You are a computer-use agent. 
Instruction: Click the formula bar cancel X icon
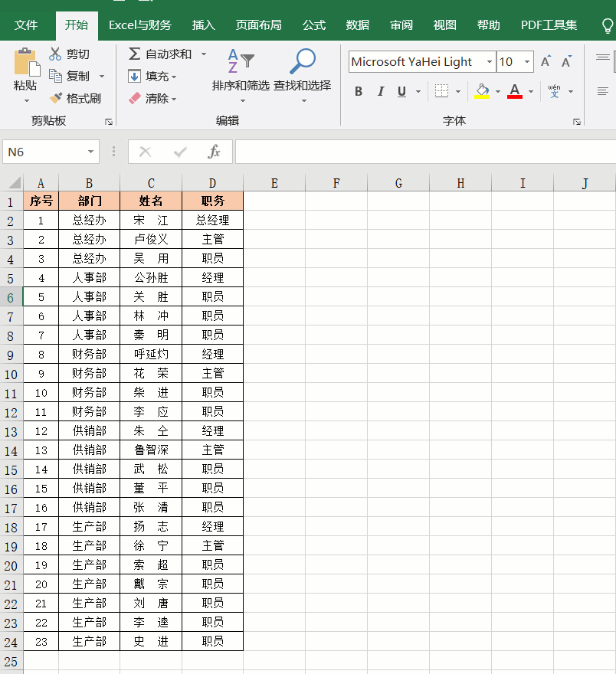pyautogui.click(x=146, y=152)
